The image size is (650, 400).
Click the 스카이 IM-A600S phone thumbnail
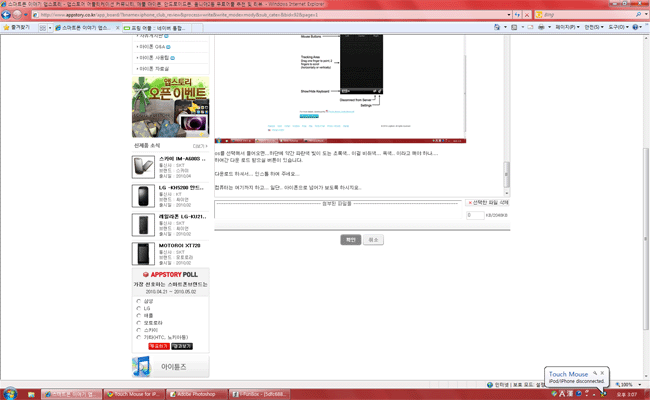tap(143, 167)
